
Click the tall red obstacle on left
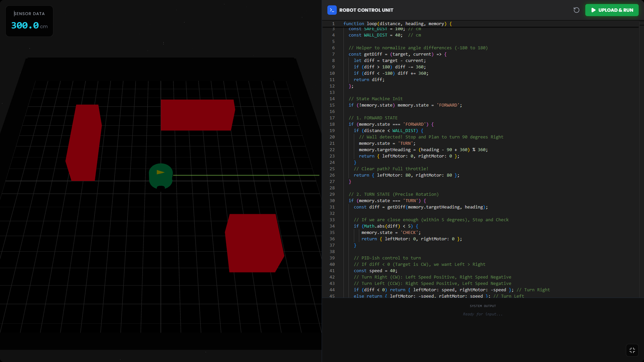[84, 142]
